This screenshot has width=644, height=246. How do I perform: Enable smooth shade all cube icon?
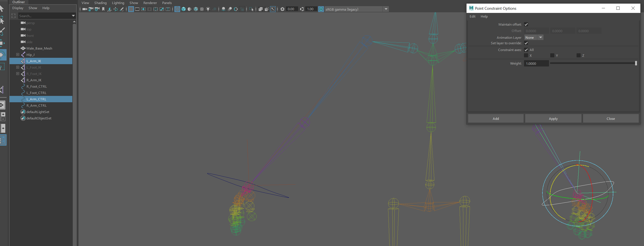pyautogui.click(x=183, y=9)
